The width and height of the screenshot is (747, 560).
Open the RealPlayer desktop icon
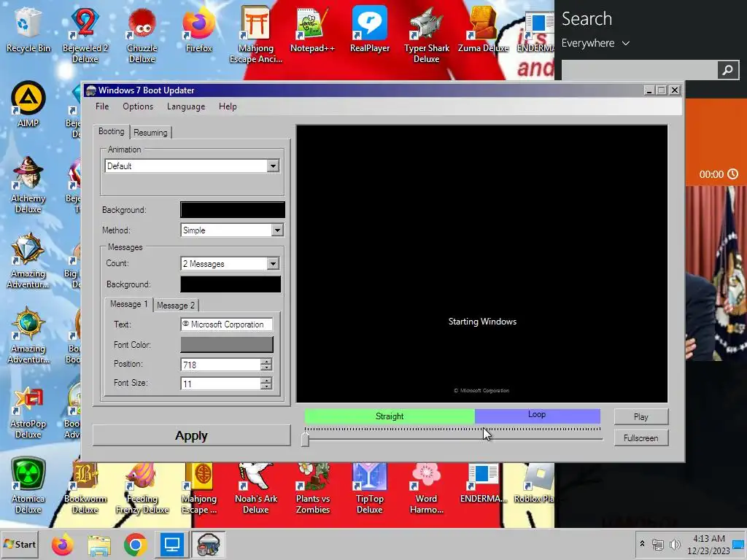point(370,29)
